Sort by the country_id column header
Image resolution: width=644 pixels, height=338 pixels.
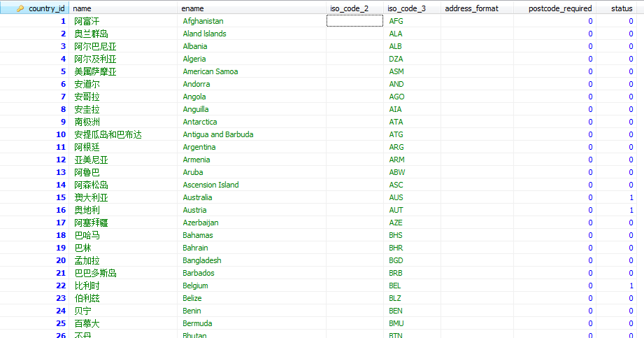pyautogui.click(x=47, y=8)
